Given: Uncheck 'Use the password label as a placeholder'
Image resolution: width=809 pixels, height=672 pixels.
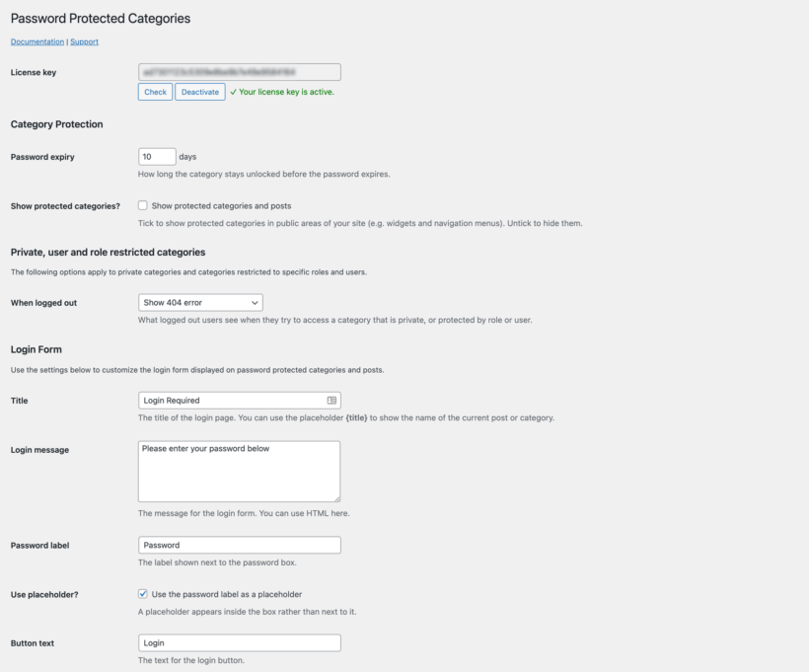Looking at the screenshot, I should point(144,594).
